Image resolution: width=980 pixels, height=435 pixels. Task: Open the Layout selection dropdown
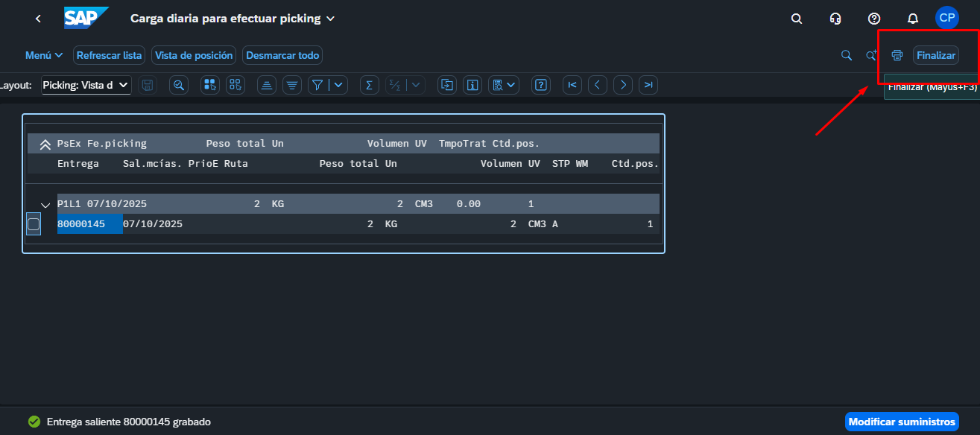86,85
